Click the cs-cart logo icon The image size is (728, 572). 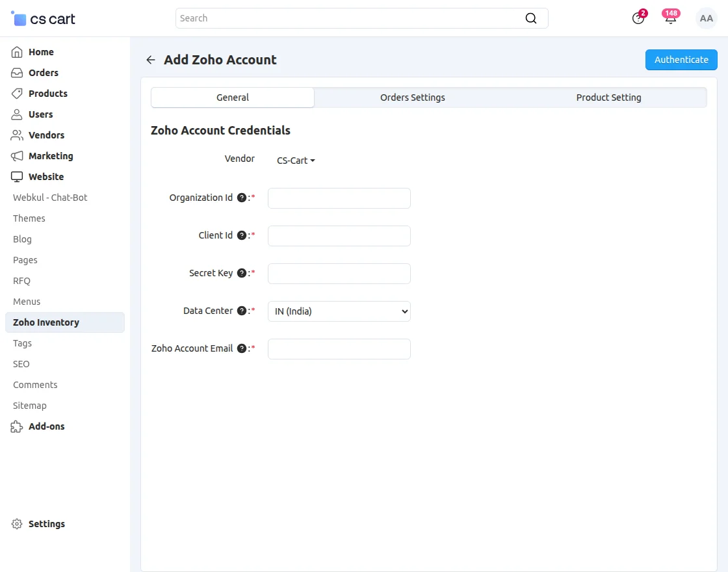[x=18, y=18]
